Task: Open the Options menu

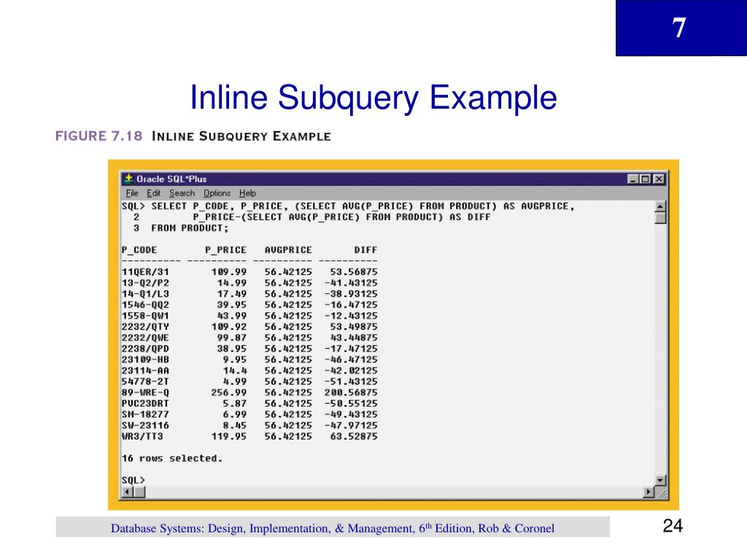Action: click(x=217, y=193)
